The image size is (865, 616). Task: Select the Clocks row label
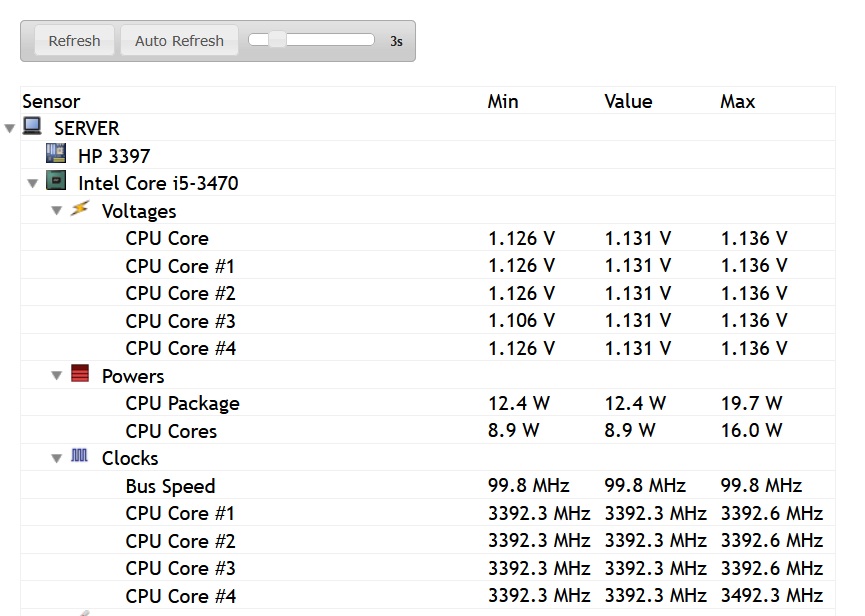coord(130,458)
